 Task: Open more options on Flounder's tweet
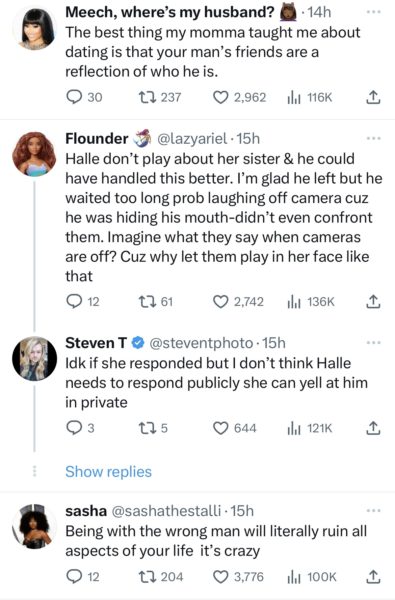(374, 139)
